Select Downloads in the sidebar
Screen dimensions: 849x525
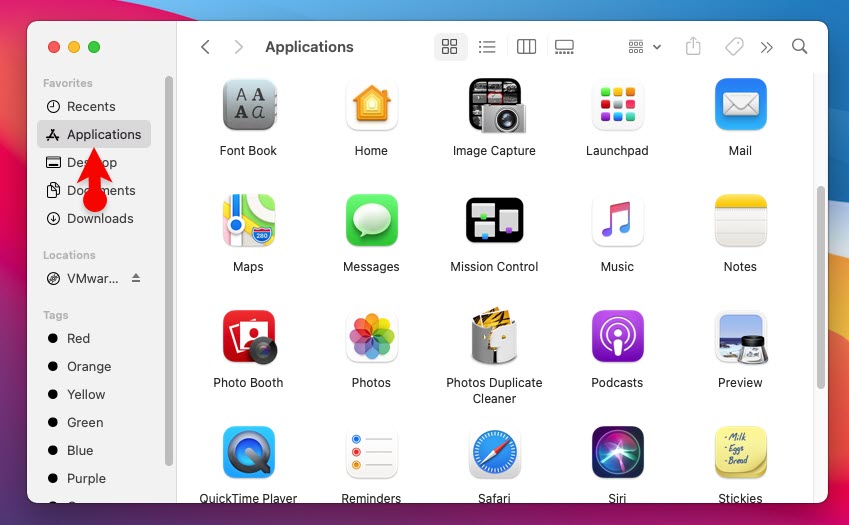pyautogui.click(x=99, y=218)
